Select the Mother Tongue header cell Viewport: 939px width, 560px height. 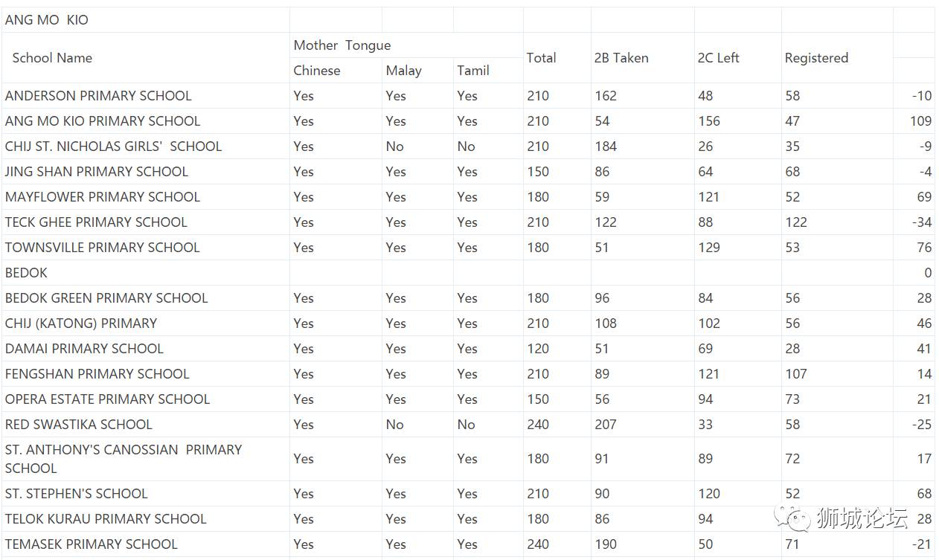point(342,45)
